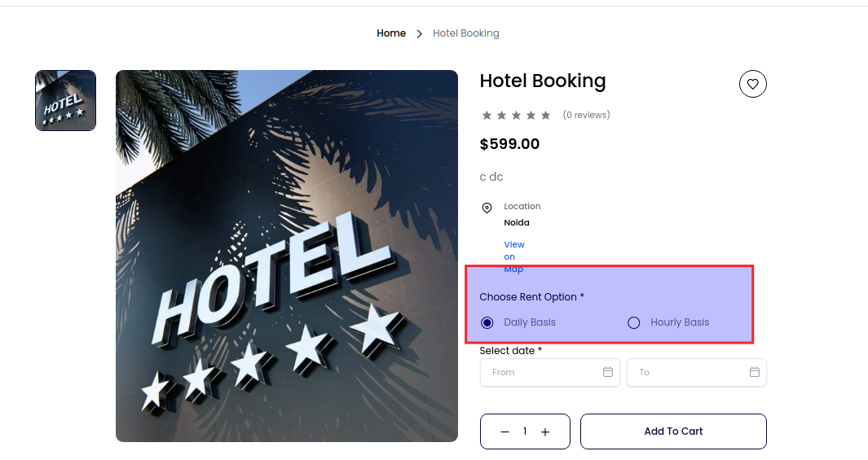Select the Daily Basis rent option

tap(487, 322)
